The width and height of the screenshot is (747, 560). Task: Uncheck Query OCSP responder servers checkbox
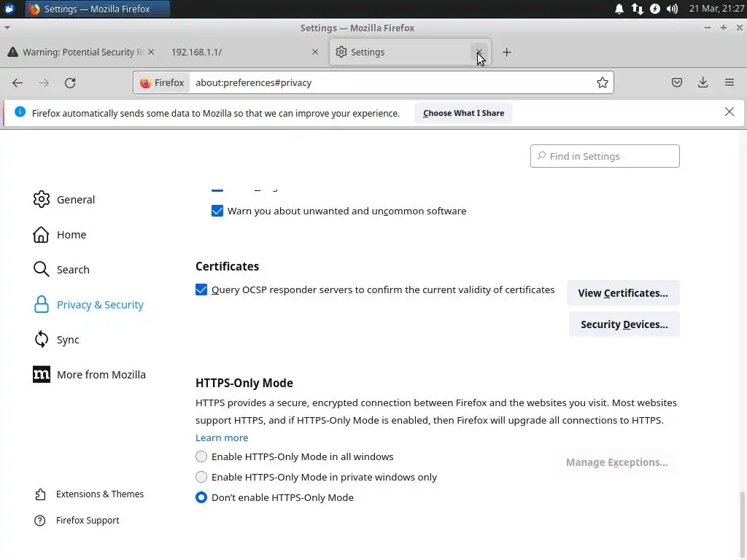click(x=201, y=289)
